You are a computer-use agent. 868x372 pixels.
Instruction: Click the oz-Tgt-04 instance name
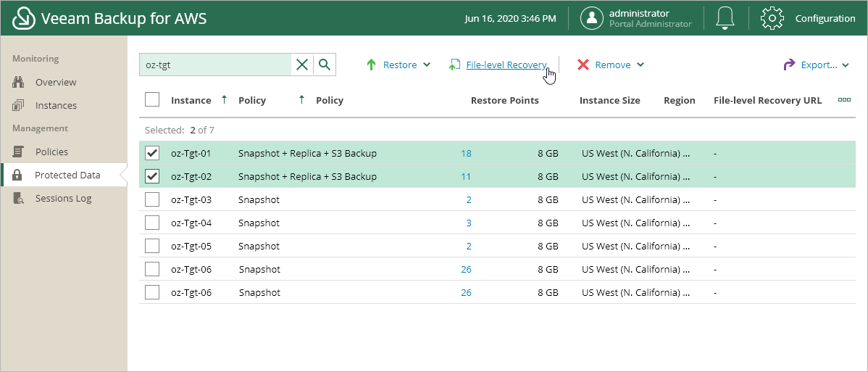191,223
